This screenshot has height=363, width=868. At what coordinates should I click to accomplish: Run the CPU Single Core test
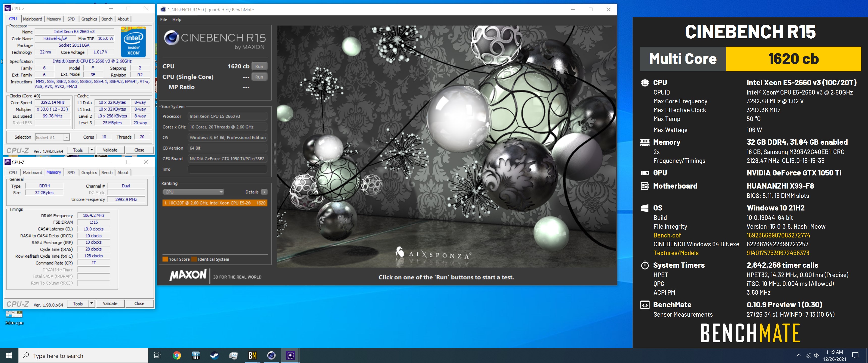coord(259,77)
